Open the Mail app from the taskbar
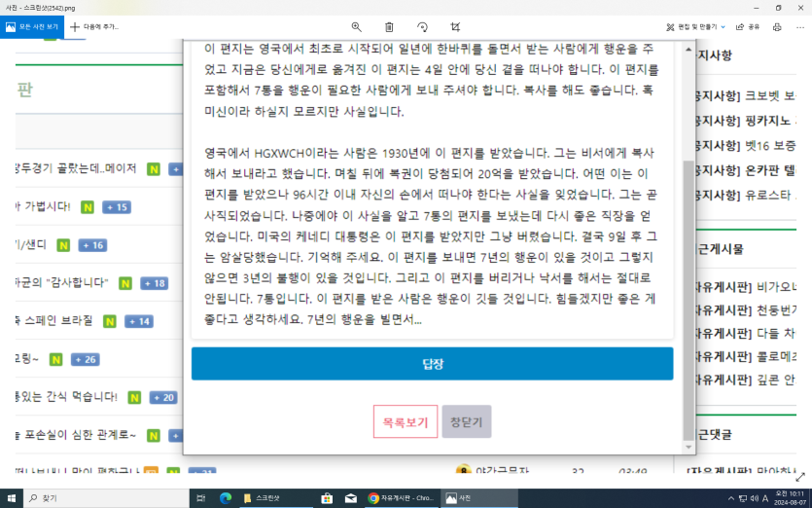The image size is (812, 508). click(351, 498)
